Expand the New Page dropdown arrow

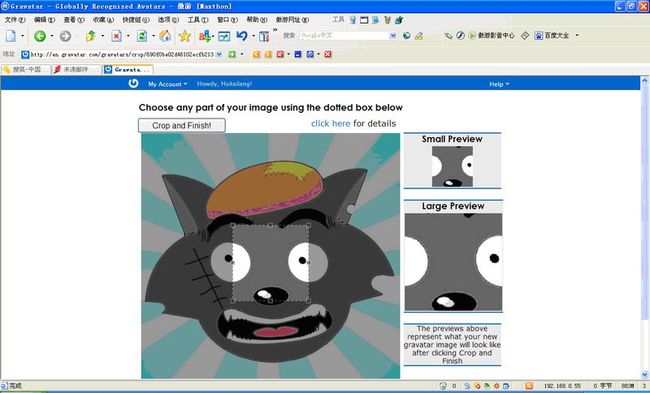[22, 36]
